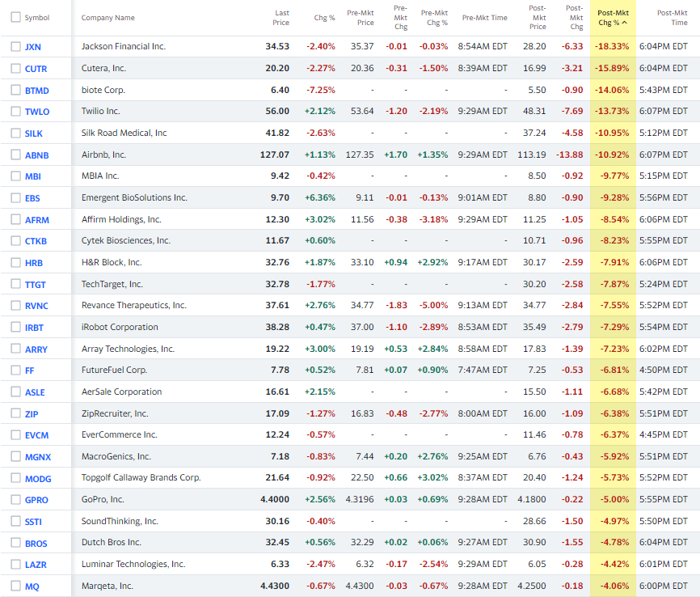Select the EBS row checkbox

click(x=15, y=197)
